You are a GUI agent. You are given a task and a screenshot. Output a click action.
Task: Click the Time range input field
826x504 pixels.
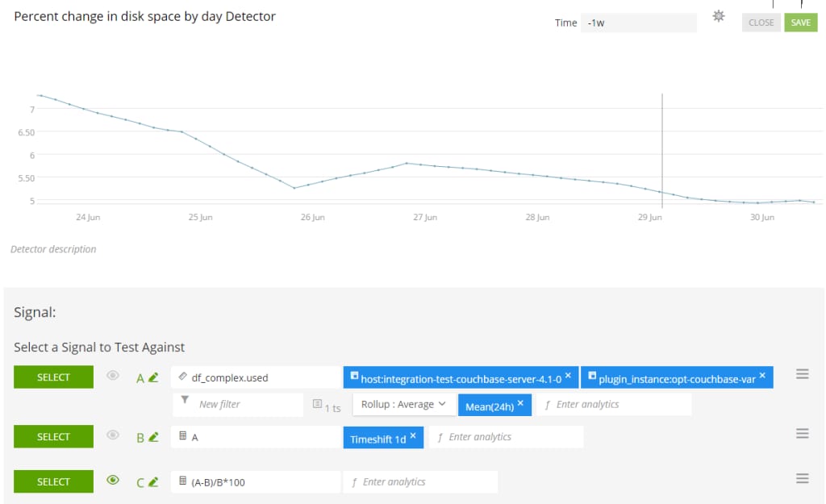click(638, 23)
